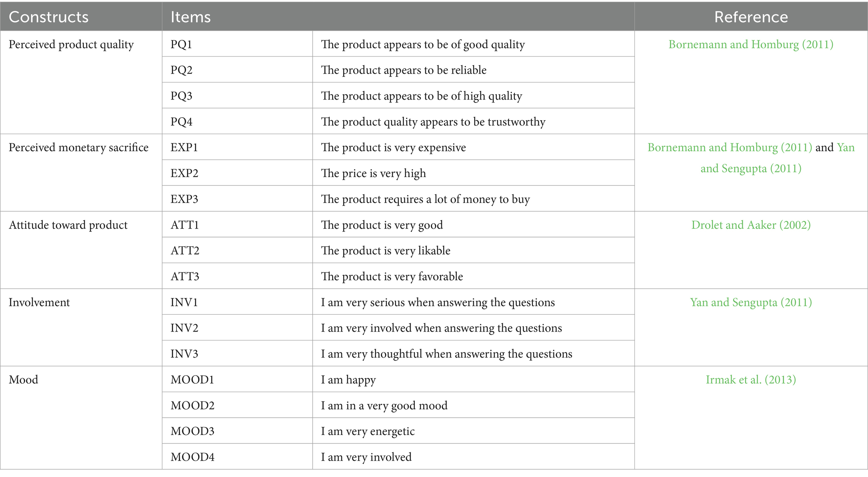Select the Reference column header
Screen dimensions: 868x477
[x=751, y=17]
